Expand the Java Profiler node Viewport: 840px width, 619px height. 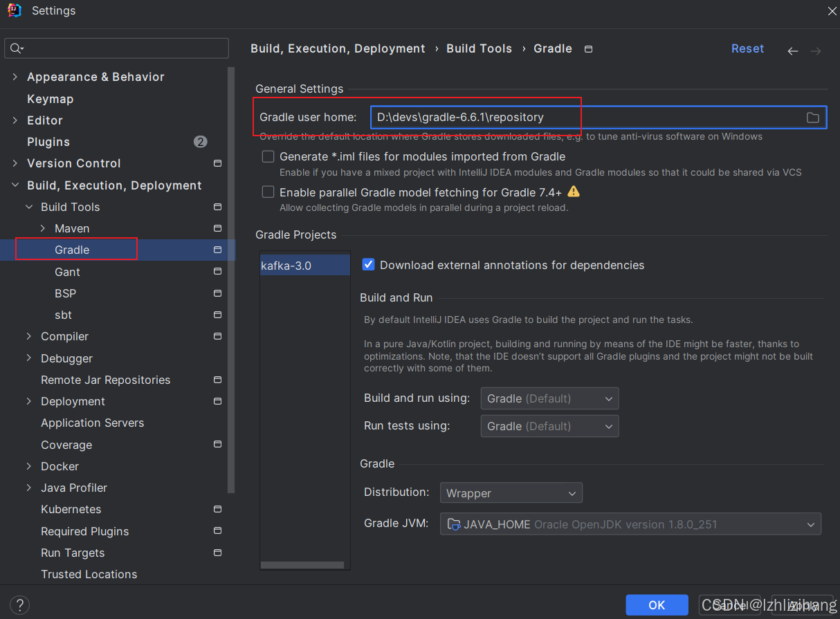pos(29,488)
